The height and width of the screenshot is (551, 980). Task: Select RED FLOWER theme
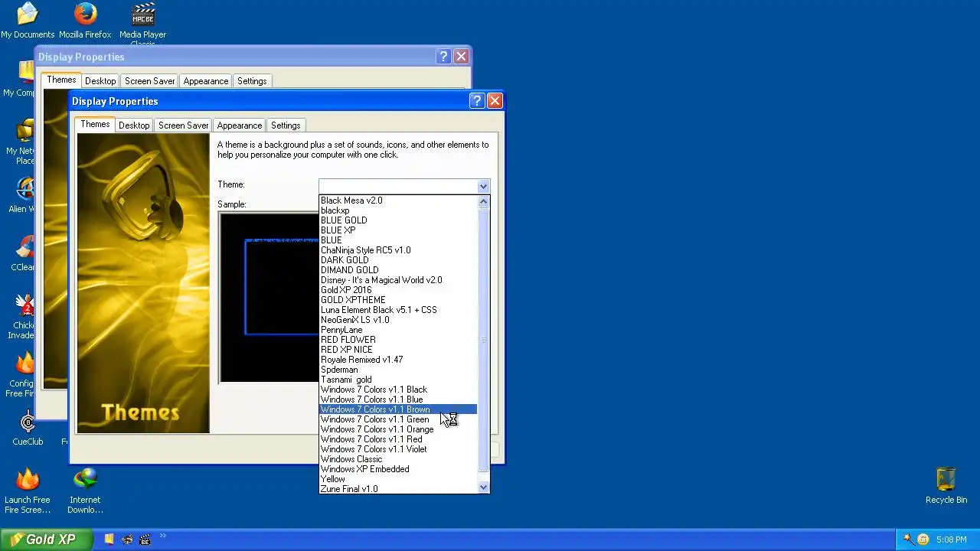(398, 340)
